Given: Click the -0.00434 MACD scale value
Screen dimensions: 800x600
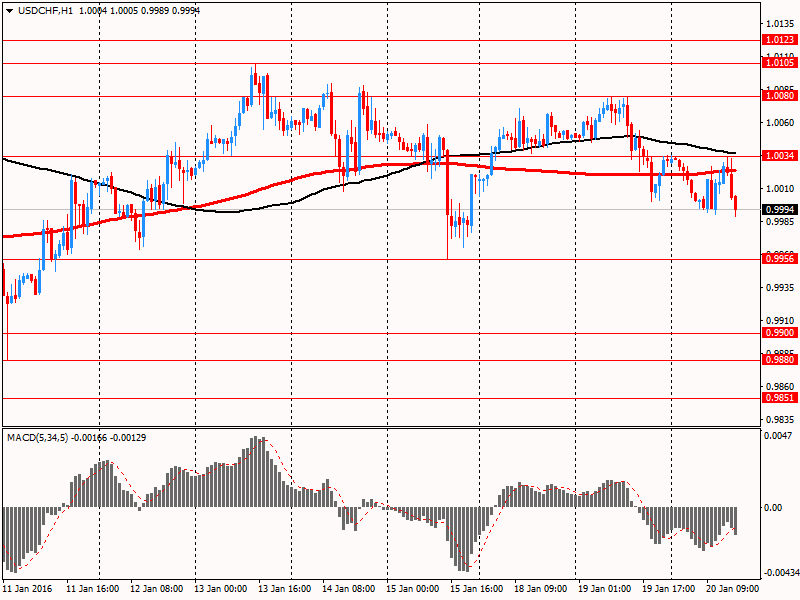Looking at the screenshot, I should tap(781, 572).
